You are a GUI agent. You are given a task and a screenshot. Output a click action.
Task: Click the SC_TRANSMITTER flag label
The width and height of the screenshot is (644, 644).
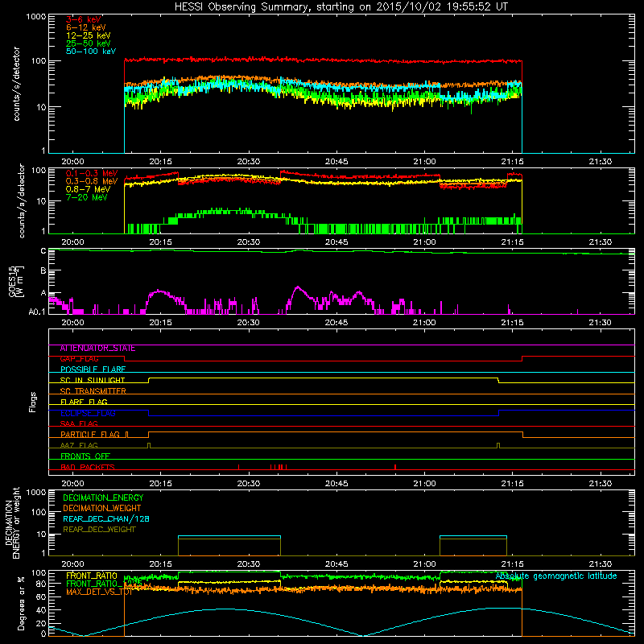93,391
